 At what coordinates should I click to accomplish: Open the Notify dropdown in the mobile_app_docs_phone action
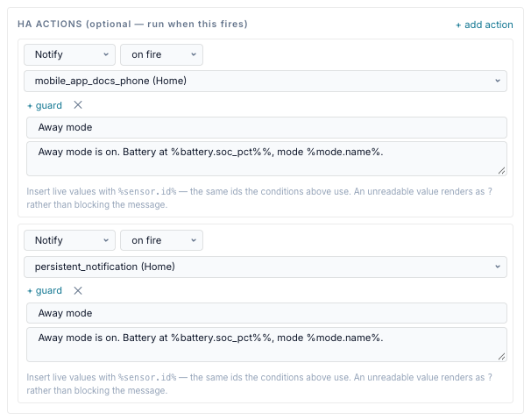click(x=69, y=54)
